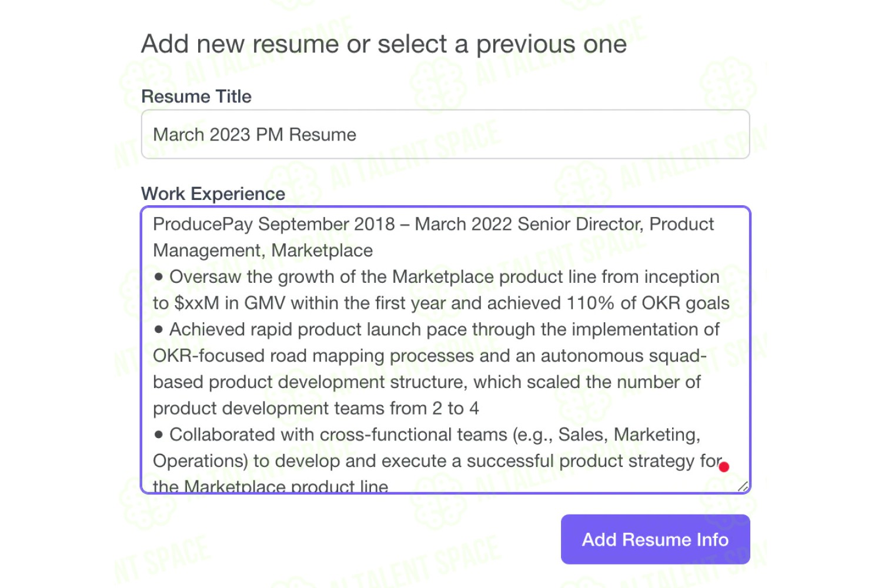Click partially visible 'the Marketplace product line' row

[270, 486]
